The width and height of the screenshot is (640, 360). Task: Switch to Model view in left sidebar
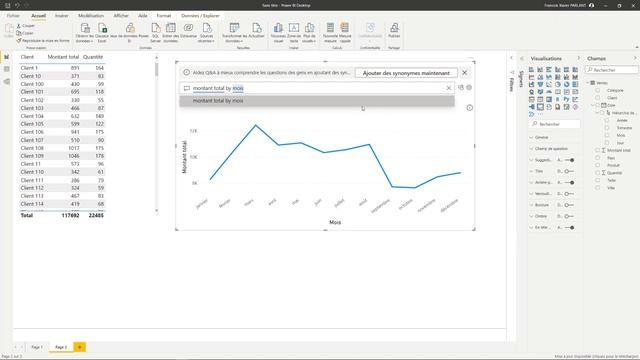[7, 82]
